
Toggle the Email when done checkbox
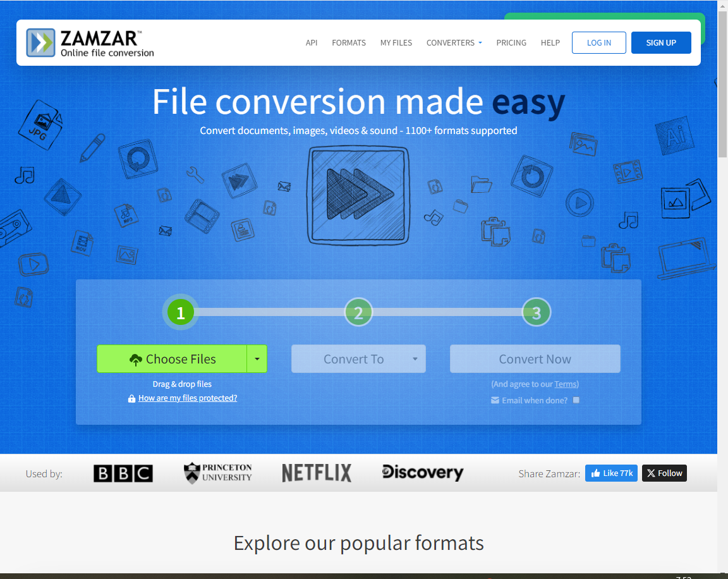click(x=576, y=399)
